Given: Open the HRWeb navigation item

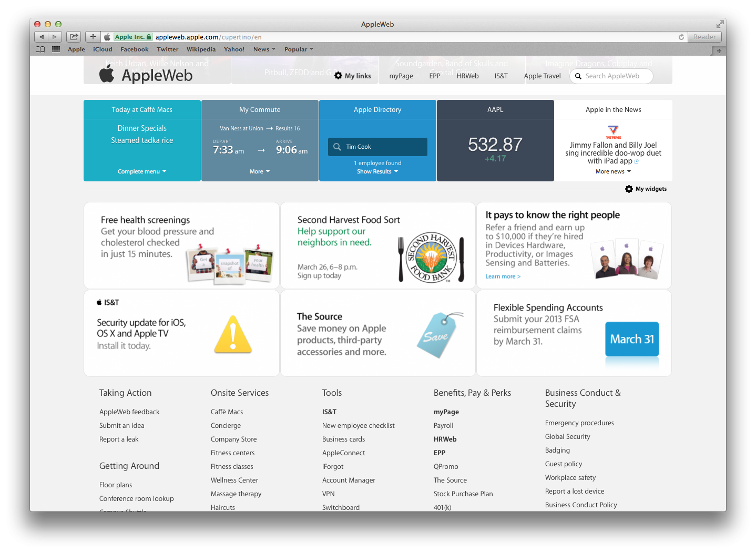Looking at the screenshot, I should [467, 76].
